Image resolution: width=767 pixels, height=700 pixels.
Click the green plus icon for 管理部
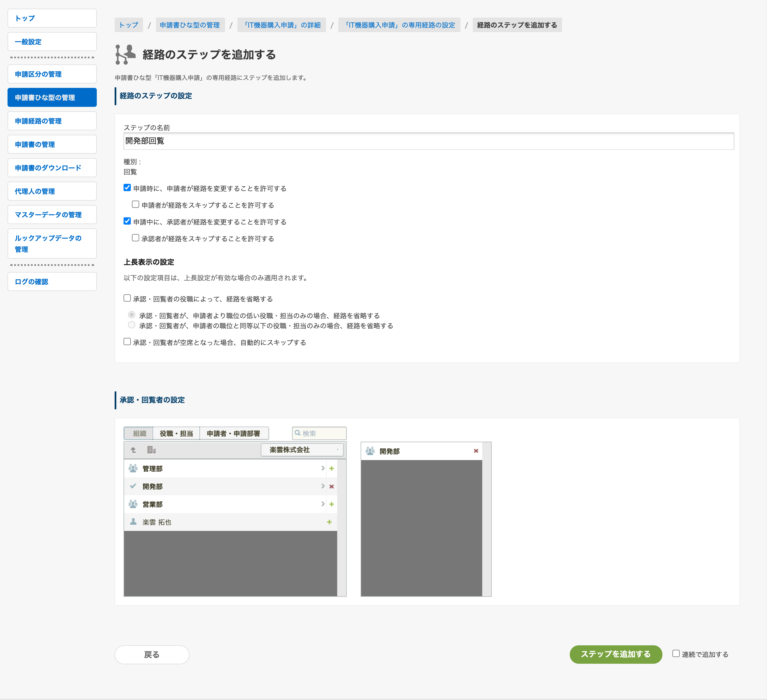[x=331, y=468]
